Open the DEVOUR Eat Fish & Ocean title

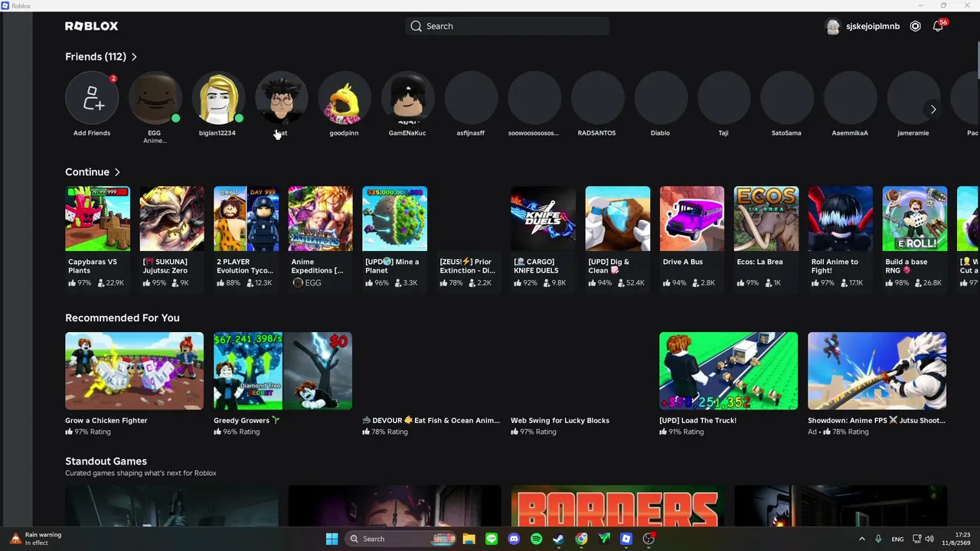point(431,420)
